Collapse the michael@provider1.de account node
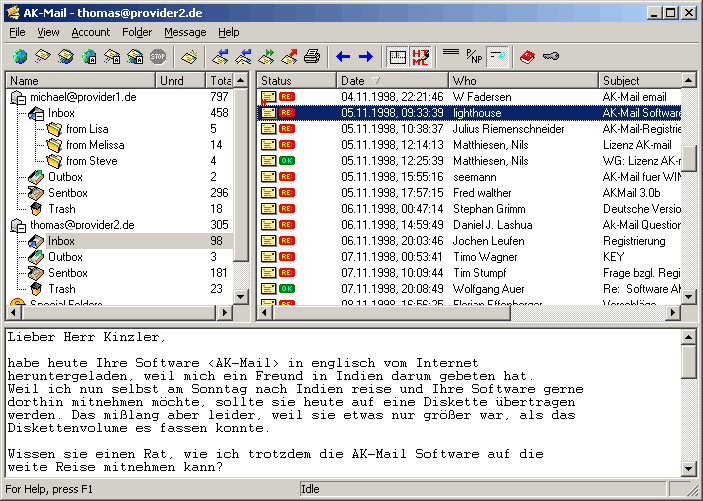The width and height of the screenshot is (703, 501). tap(21, 100)
